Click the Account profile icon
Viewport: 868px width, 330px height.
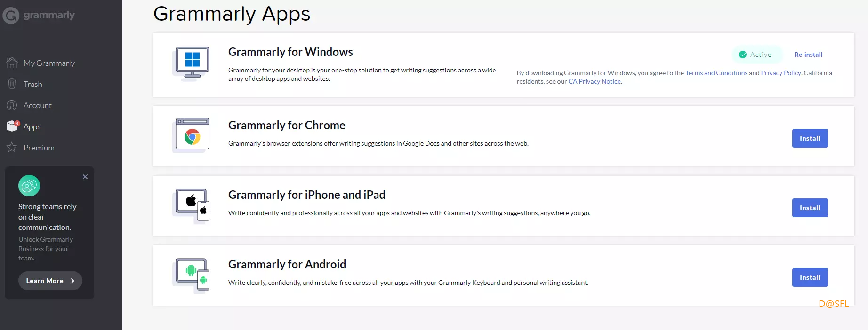coord(12,105)
